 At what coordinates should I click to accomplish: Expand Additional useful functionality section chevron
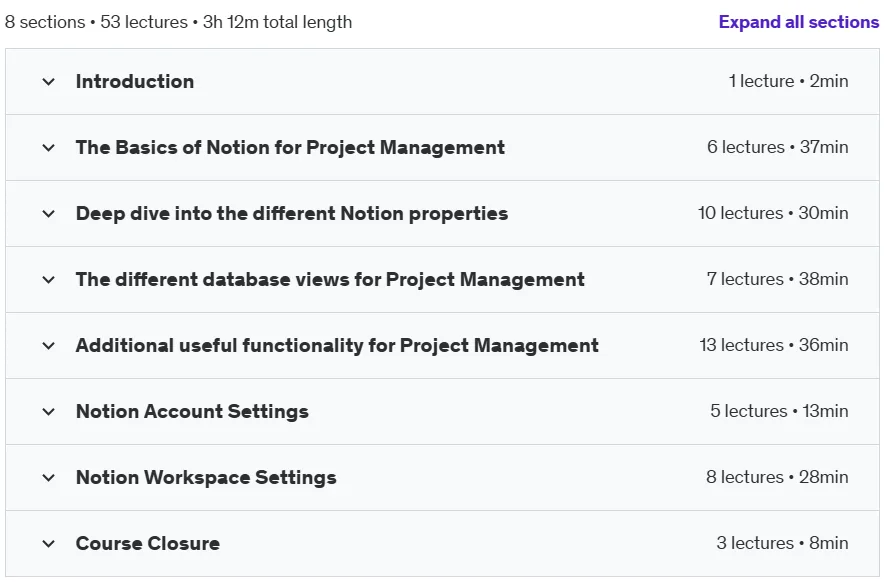coord(49,346)
